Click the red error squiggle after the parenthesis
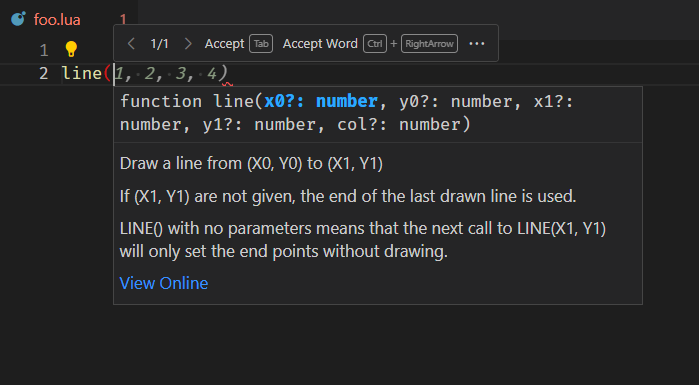 click(228, 84)
